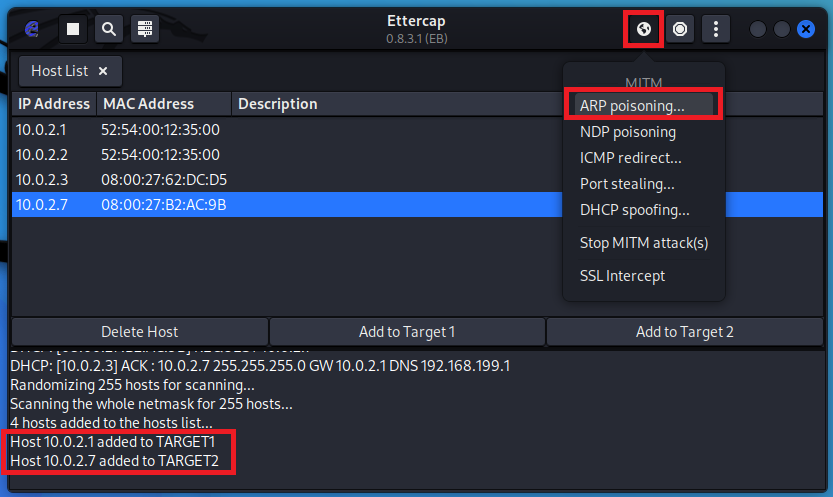
Task: Click MAC address in the 10.0.2.2 row
Action: click(x=160, y=155)
